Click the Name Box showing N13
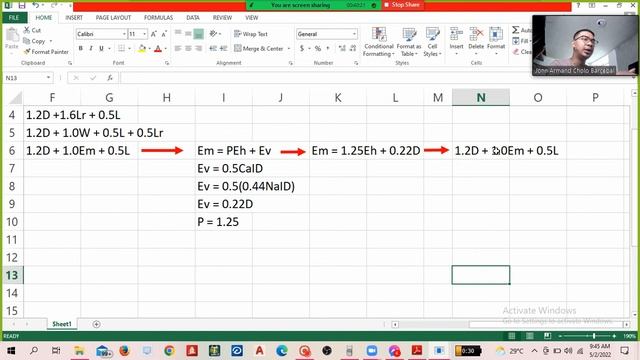 coord(24,78)
